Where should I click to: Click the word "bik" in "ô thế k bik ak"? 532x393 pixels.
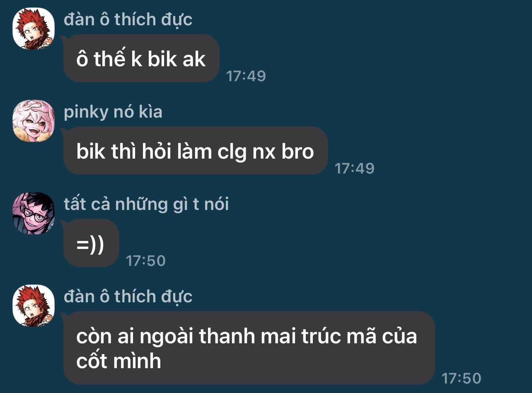156,60
